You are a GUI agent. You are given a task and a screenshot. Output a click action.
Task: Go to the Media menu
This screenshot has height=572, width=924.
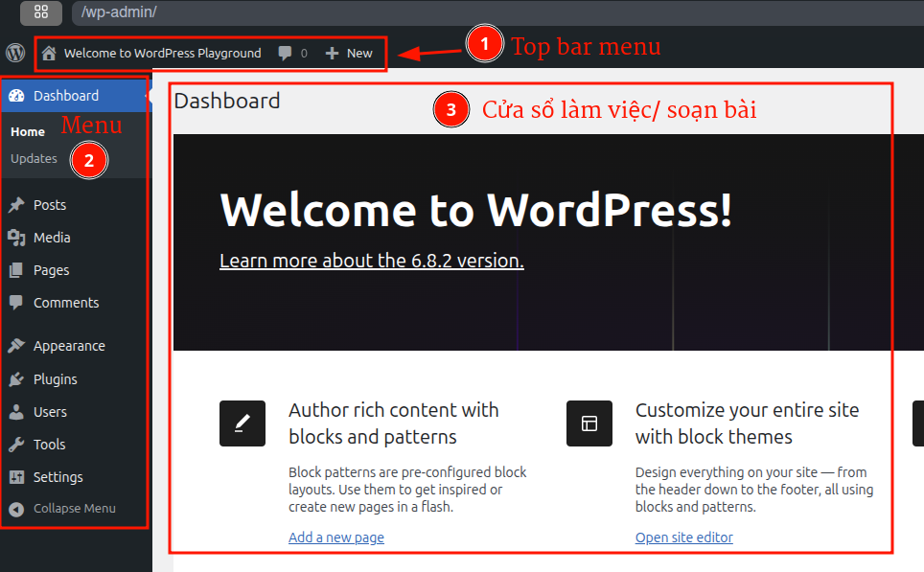tap(52, 238)
